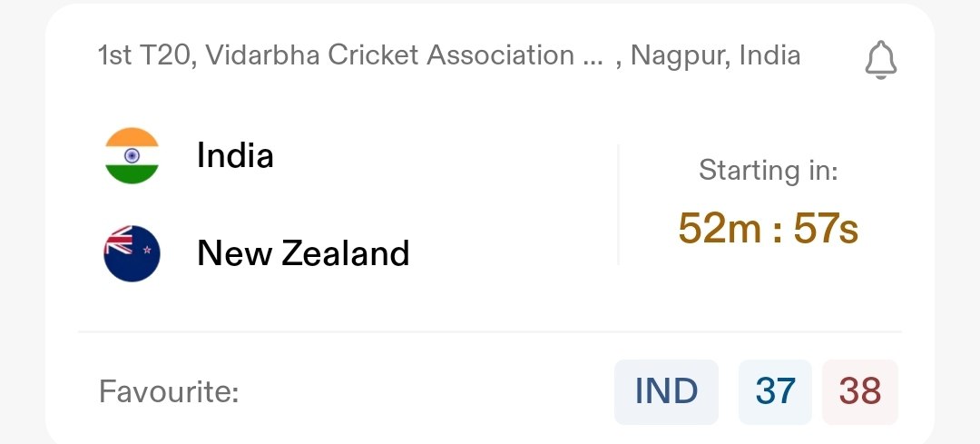Image resolution: width=980 pixels, height=444 pixels.
Task: Click the New Zealand flag icon
Action: (x=132, y=252)
